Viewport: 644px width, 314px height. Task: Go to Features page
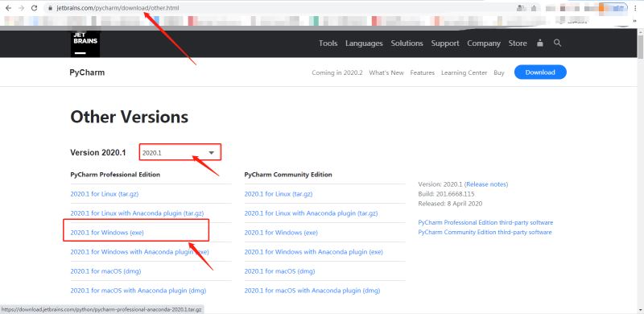(422, 72)
